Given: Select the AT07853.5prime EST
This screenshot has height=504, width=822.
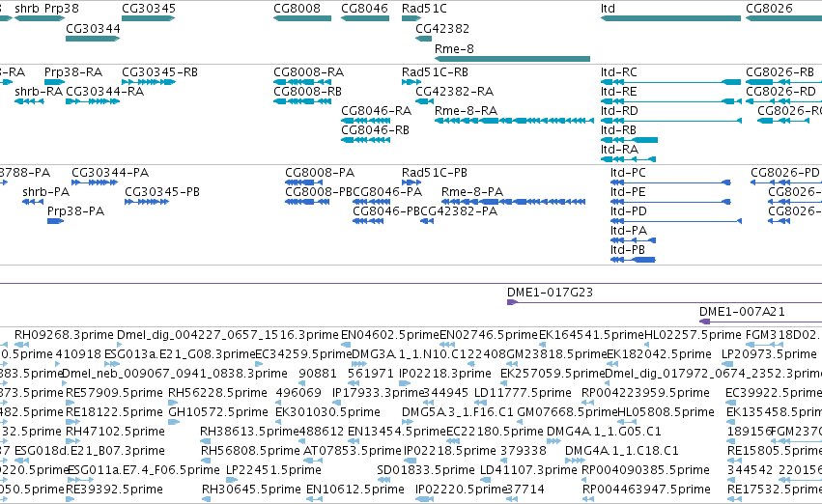Looking at the screenshot, I should pos(313,461).
